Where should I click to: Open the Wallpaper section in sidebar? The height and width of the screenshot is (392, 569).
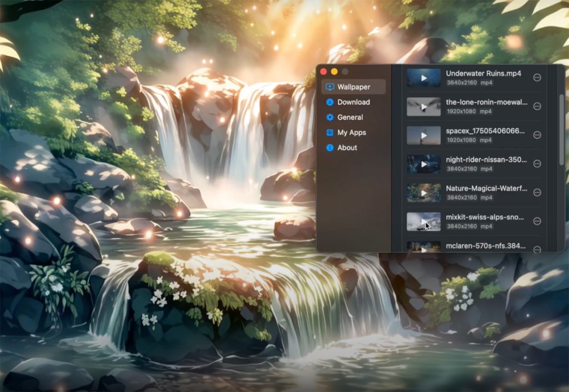[353, 87]
